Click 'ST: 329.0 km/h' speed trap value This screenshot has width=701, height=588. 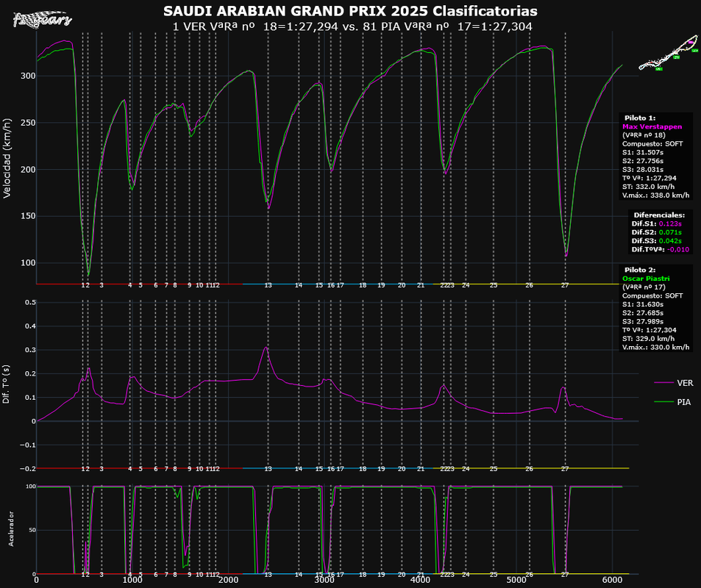tap(648, 339)
